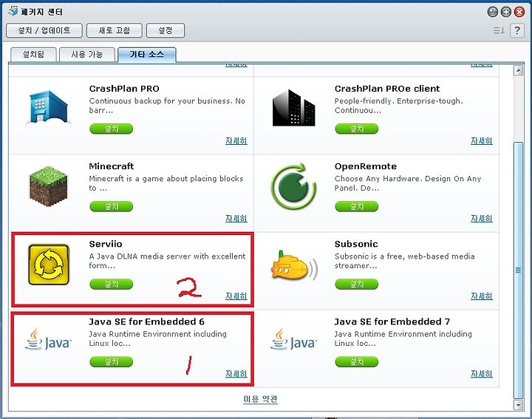Open 자세히 details link for Subsonic
532x419 pixels.
coord(482,296)
